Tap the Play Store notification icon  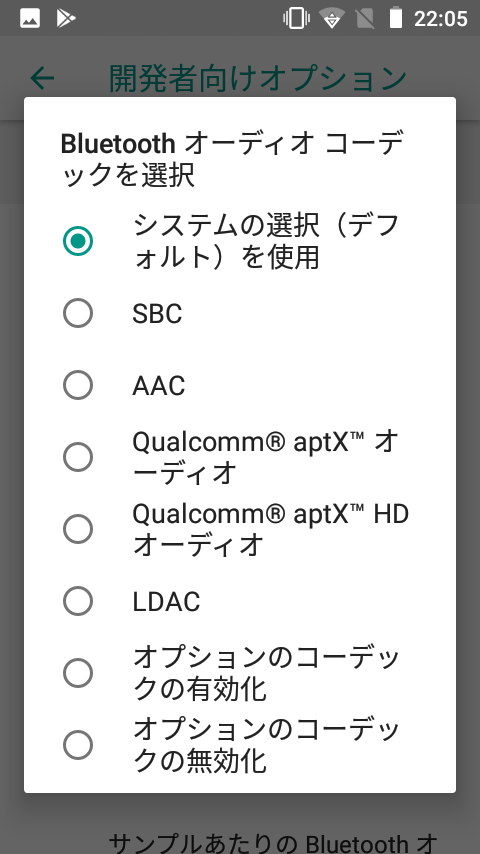(x=66, y=19)
